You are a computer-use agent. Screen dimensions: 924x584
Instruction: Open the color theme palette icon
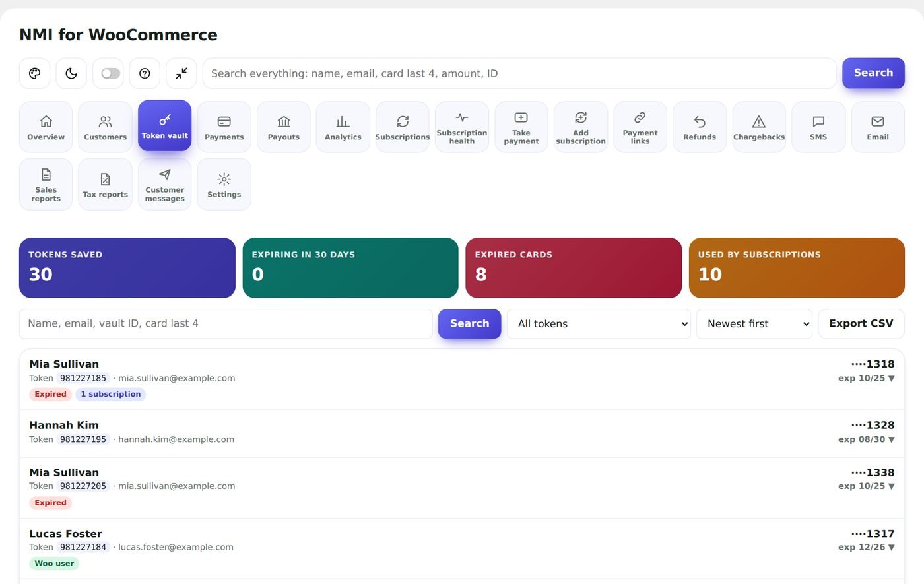pyautogui.click(x=34, y=73)
